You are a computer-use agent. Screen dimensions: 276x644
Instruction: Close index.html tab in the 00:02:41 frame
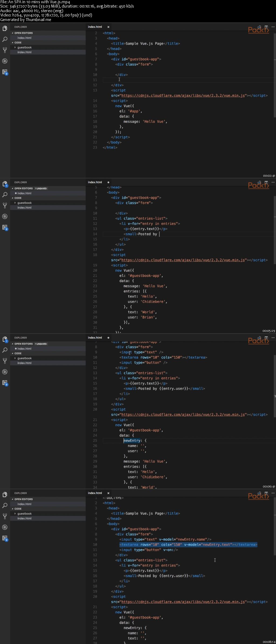pyautogui.click(x=108, y=27)
